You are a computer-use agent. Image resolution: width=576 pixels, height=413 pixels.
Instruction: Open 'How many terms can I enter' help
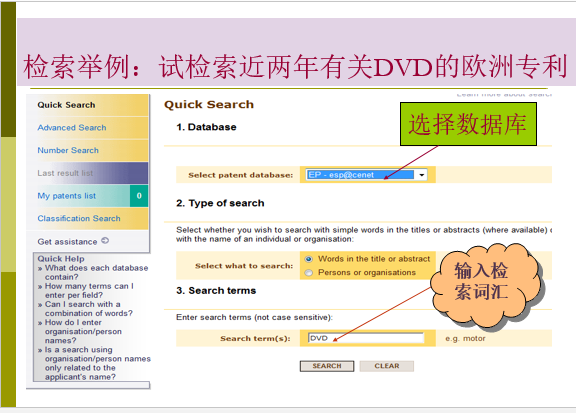[89, 291]
